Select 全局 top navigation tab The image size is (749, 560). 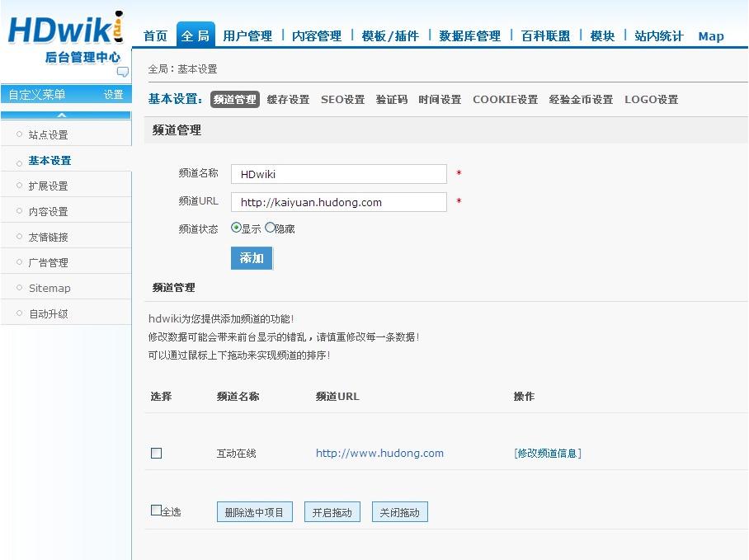pyautogui.click(x=195, y=35)
